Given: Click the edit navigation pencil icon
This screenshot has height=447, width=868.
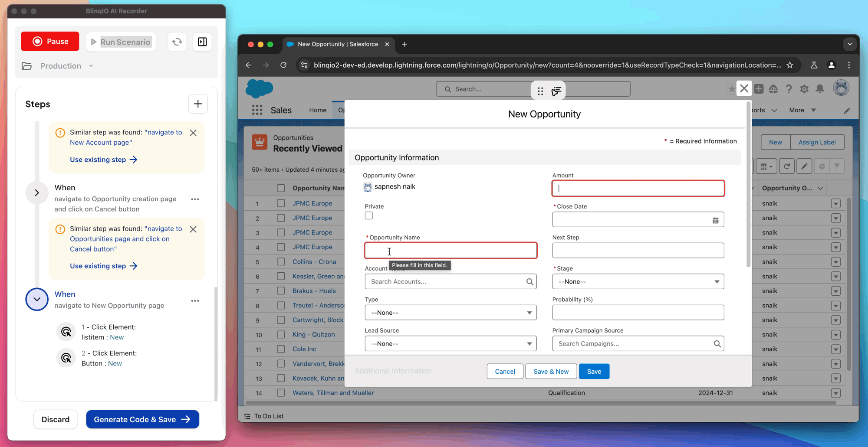Looking at the screenshot, I should [x=847, y=111].
